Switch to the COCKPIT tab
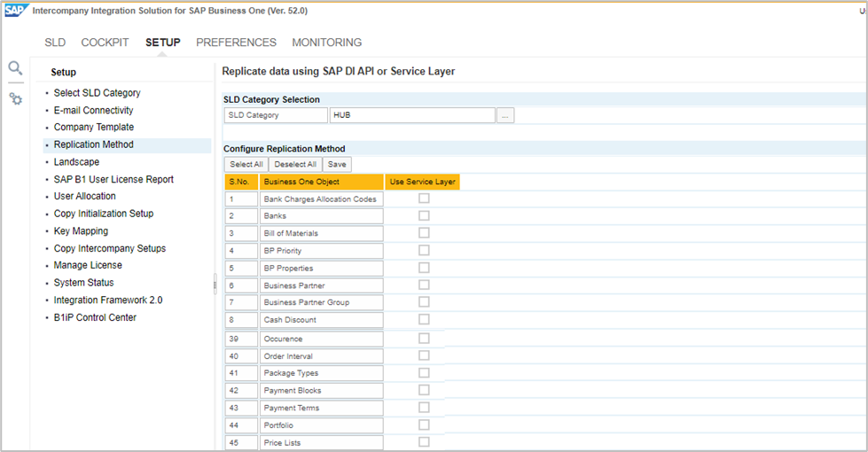The height and width of the screenshot is (452, 868). [105, 43]
